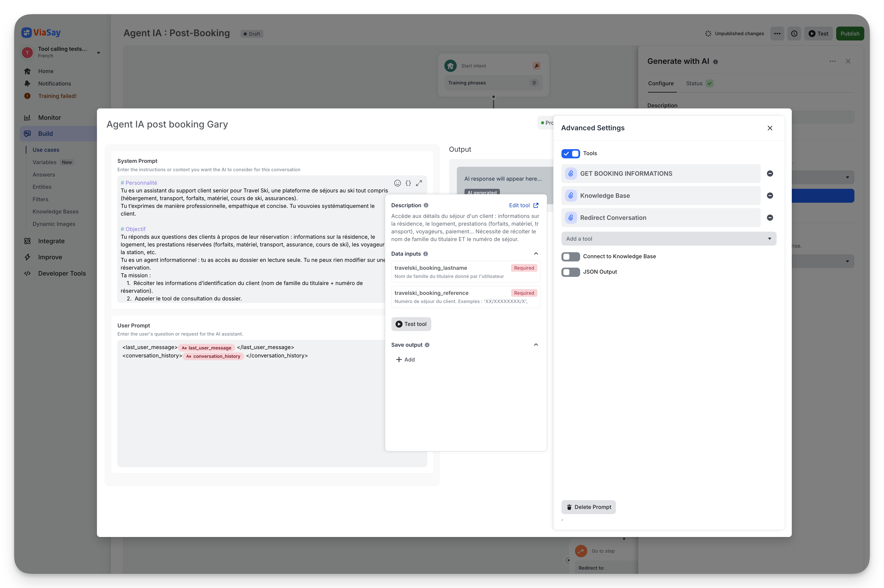Switch to the Status tab
884x588 pixels.
point(694,83)
